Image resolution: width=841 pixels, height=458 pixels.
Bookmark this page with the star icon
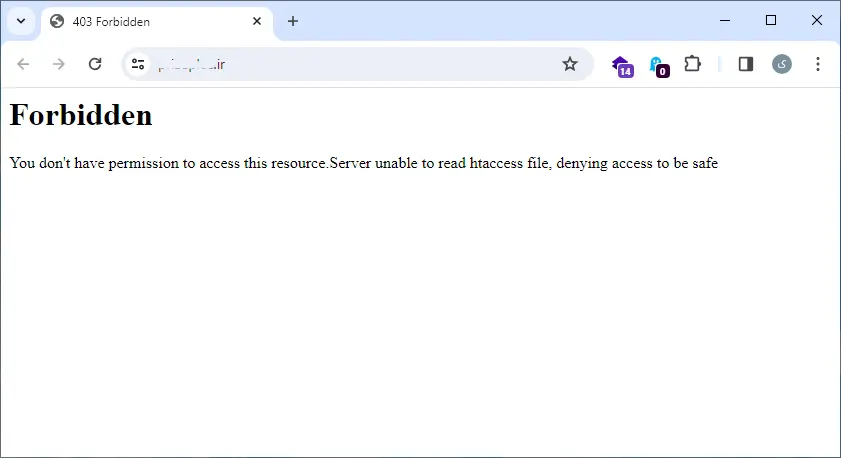point(570,64)
